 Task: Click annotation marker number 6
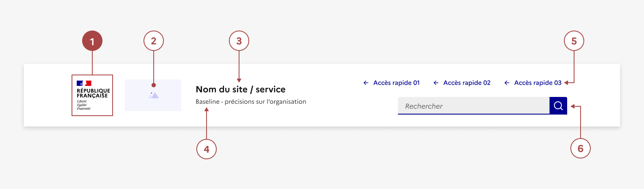581,149
